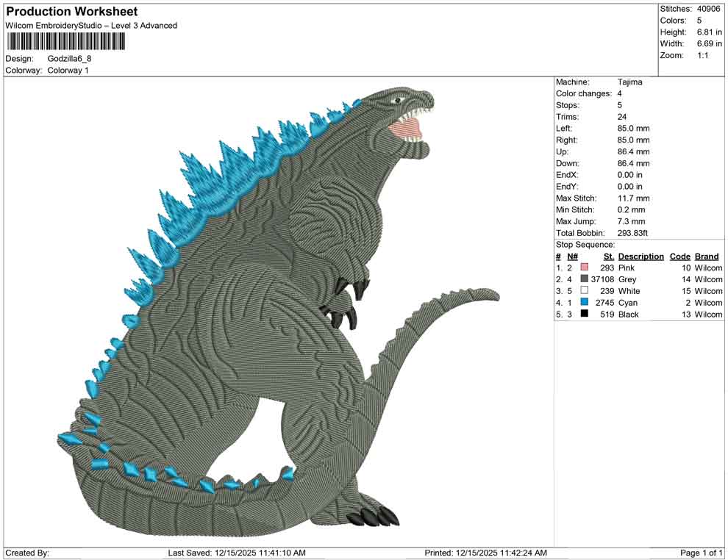This screenshot has height=560, width=728.
Task: Click the 'Description' column header
Action: pyautogui.click(x=641, y=256)
